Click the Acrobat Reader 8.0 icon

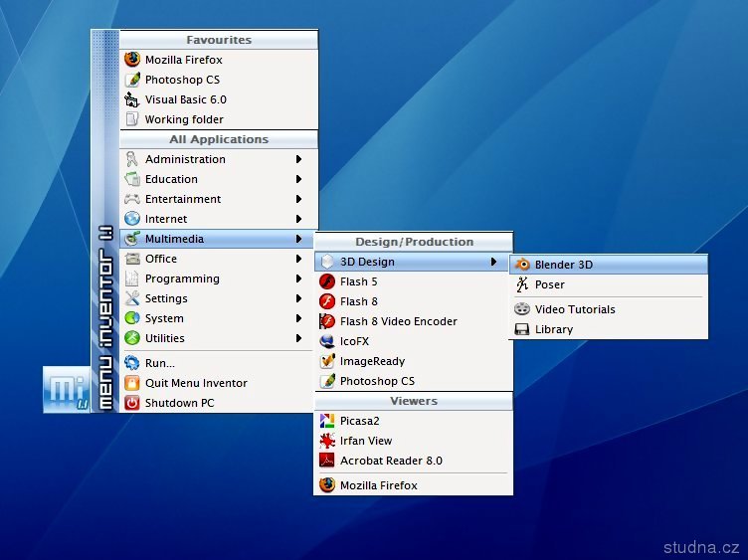(x=327, y=461)
